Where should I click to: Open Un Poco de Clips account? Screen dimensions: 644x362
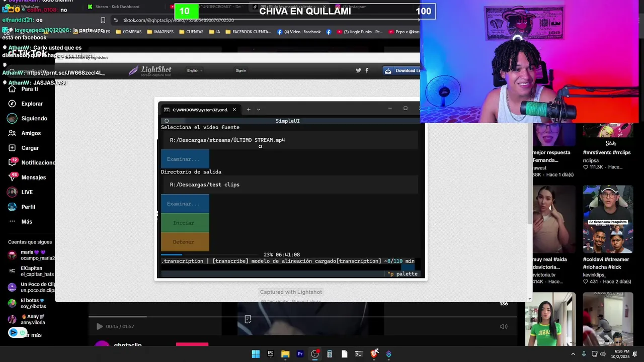30,287
